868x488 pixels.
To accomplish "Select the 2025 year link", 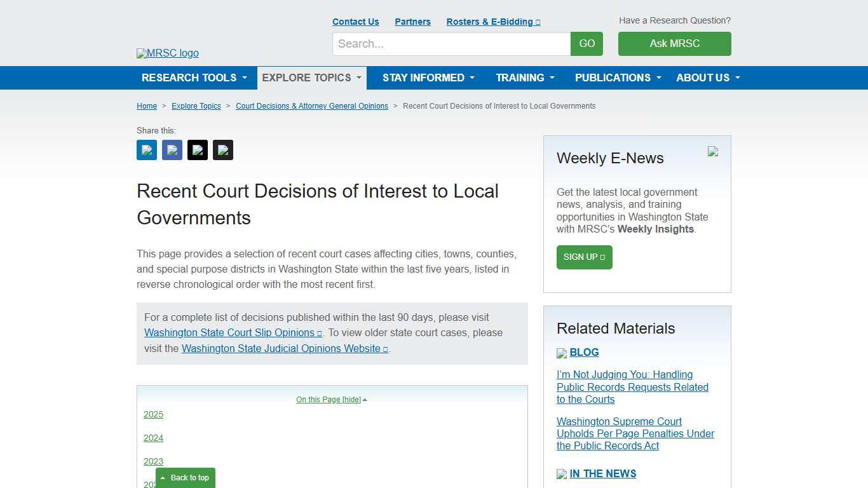I will 153,414.
